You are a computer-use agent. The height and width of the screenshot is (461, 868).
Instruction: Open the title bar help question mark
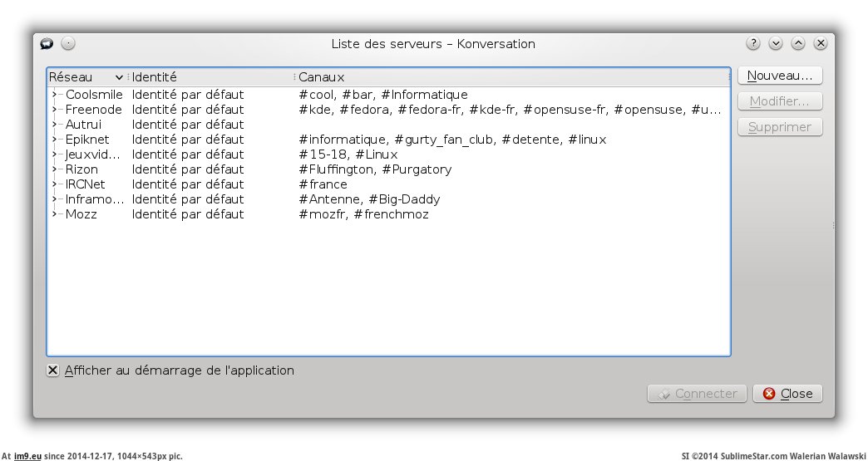point(753,44)
